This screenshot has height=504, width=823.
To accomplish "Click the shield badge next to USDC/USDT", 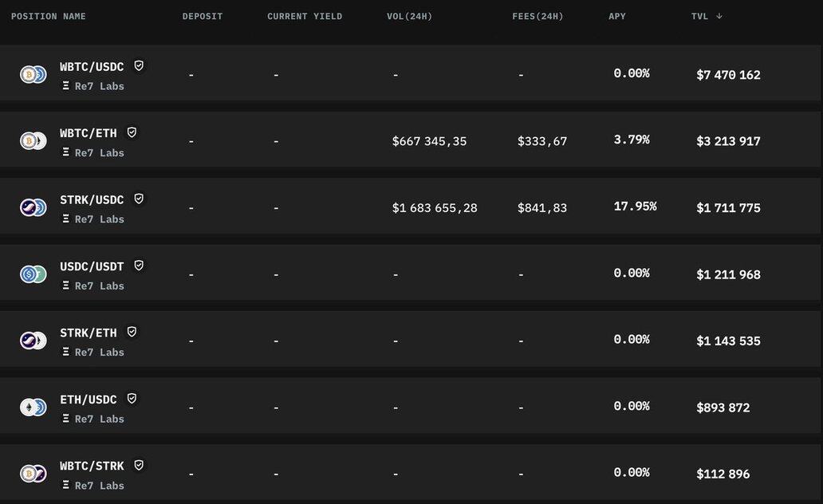I will click(139, 266).
